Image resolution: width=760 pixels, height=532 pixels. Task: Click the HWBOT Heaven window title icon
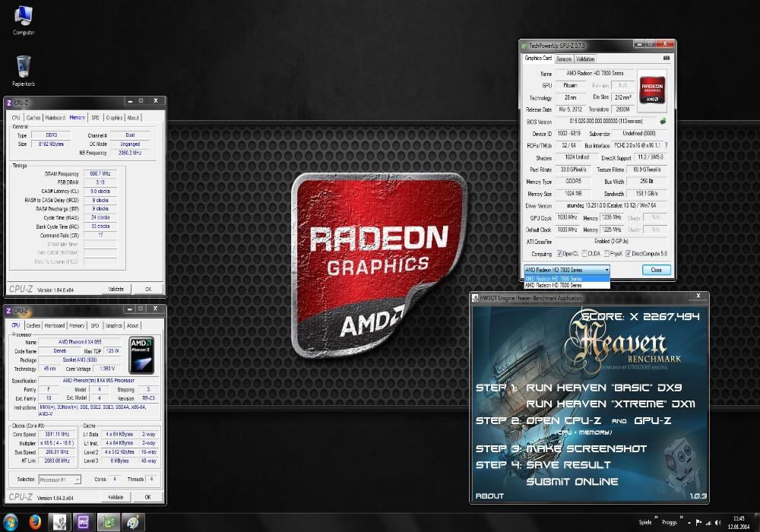[476, 298]
